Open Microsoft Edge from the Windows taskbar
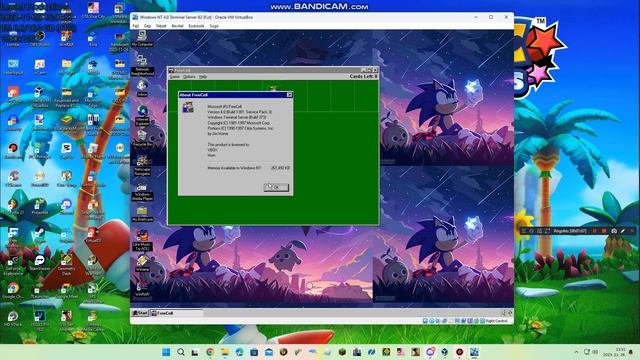 pos(240,352)
